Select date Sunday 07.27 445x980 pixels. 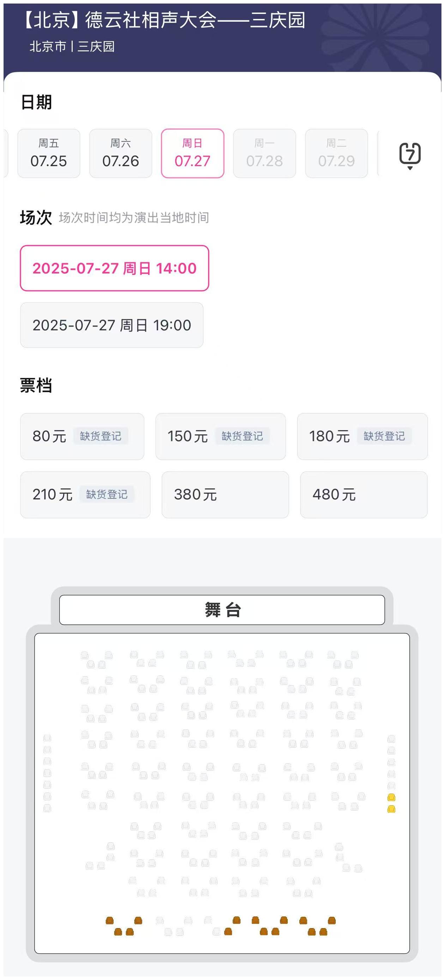point(192,153)
